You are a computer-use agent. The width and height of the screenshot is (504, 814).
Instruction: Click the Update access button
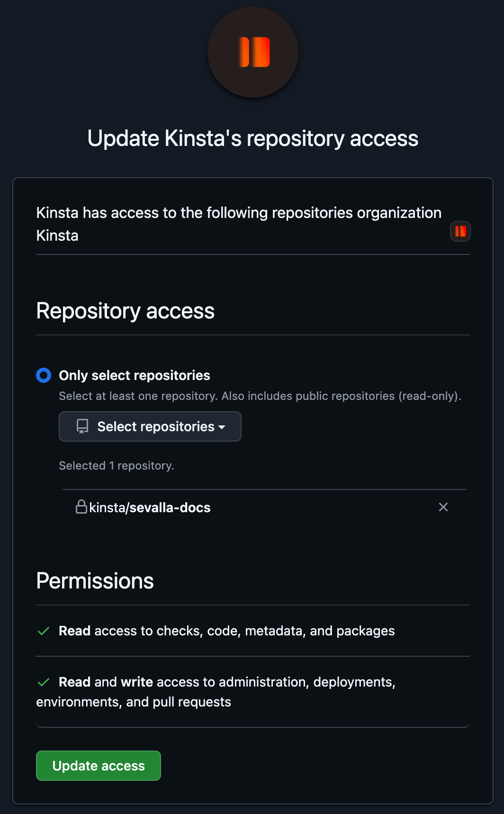pos(98,765)
